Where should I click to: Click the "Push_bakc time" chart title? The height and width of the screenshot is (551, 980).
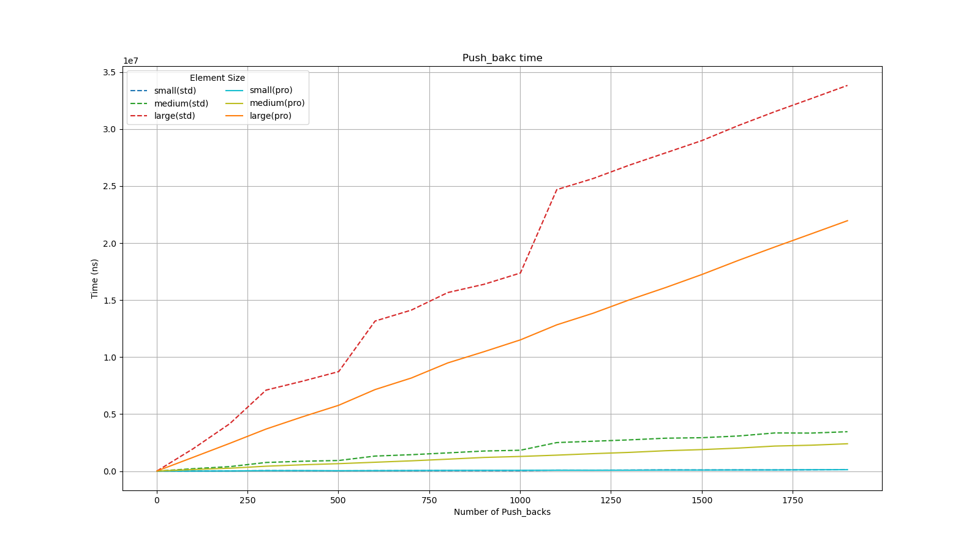pyautogui.click(x=502, y=58)
